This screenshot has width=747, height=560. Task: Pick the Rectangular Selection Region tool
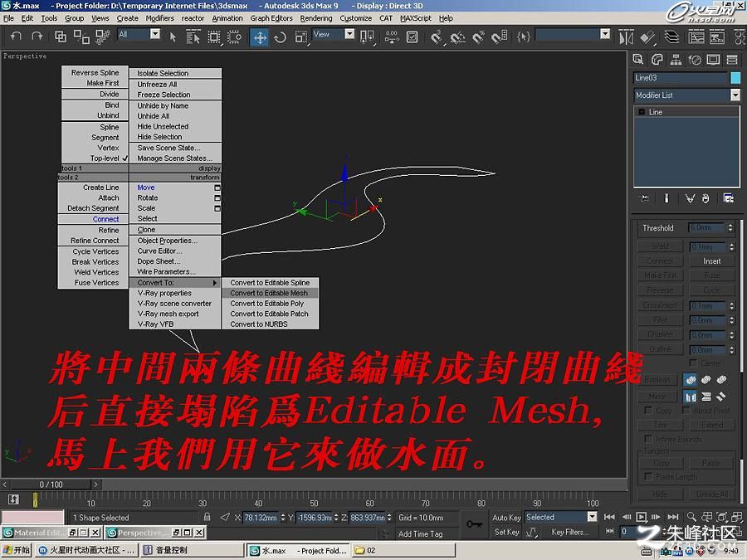point(214,37)
